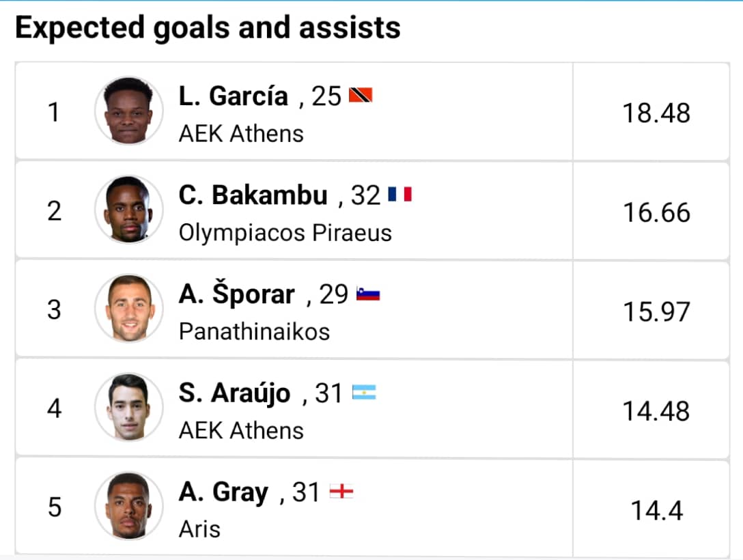This screenshot has height=560, width=743.
Task: Click the England flag next to Gray
Action: (x=341, y=492)
